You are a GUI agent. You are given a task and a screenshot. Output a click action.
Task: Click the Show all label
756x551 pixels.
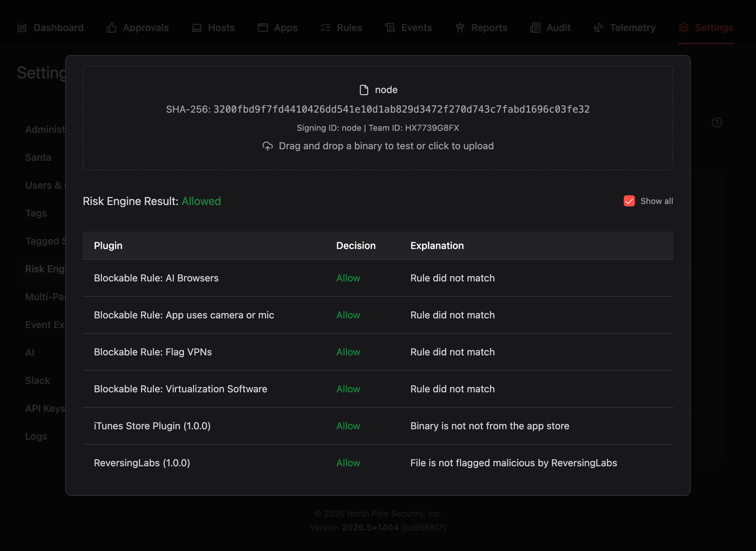pos(657,201)
